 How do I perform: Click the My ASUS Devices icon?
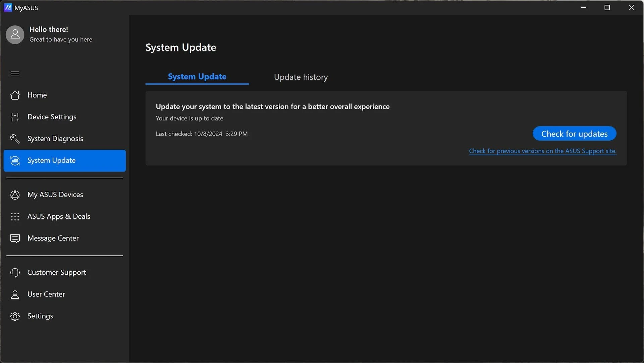pyautogui.click(x=15, y=195)
